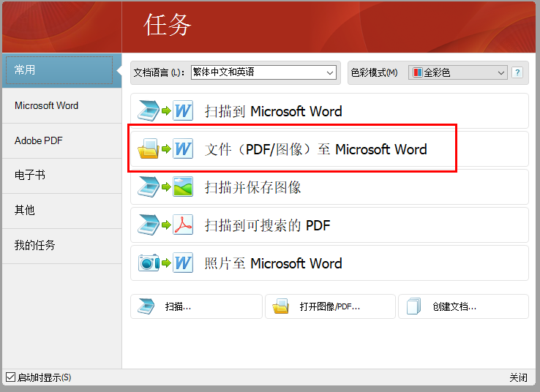Start the 扫描并保存图像 task

click(329, 187)
